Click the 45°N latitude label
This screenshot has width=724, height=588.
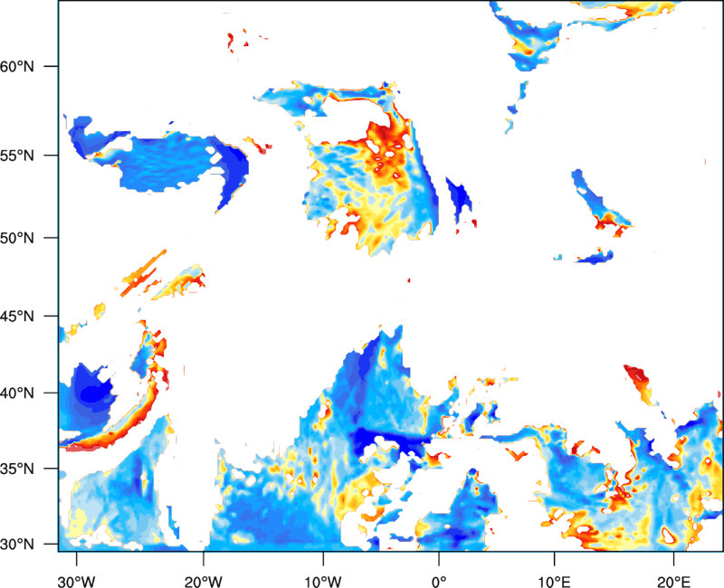(17, 316)
